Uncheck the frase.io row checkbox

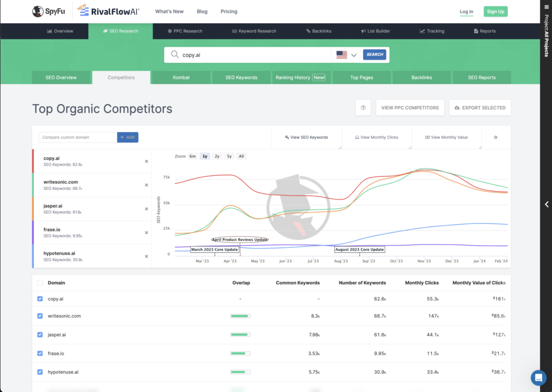(x=40, y=353)
